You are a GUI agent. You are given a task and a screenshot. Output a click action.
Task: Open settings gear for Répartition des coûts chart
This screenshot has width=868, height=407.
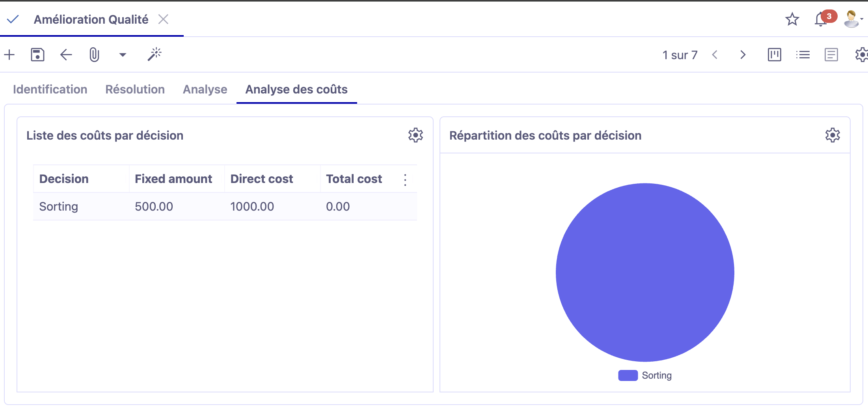point(833,135)
